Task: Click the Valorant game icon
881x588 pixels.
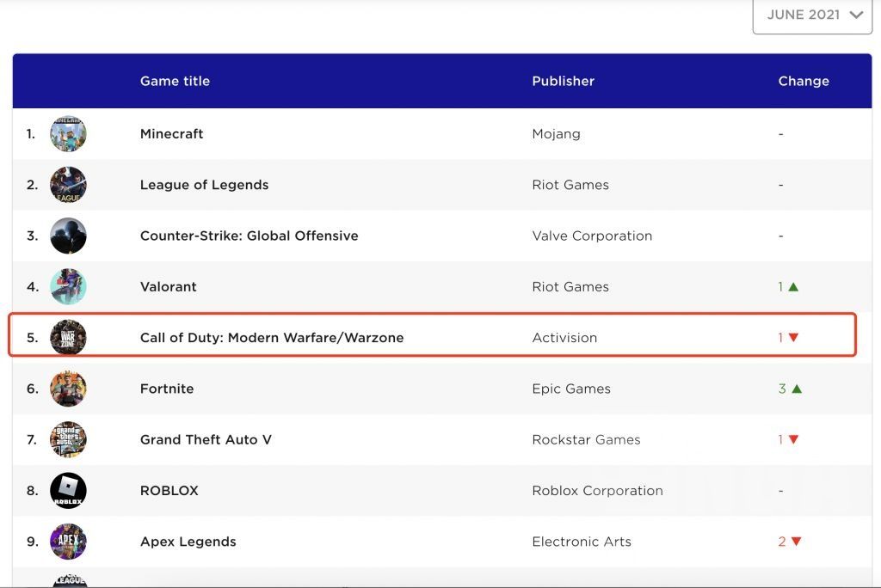Action: (x=68, y=286)
